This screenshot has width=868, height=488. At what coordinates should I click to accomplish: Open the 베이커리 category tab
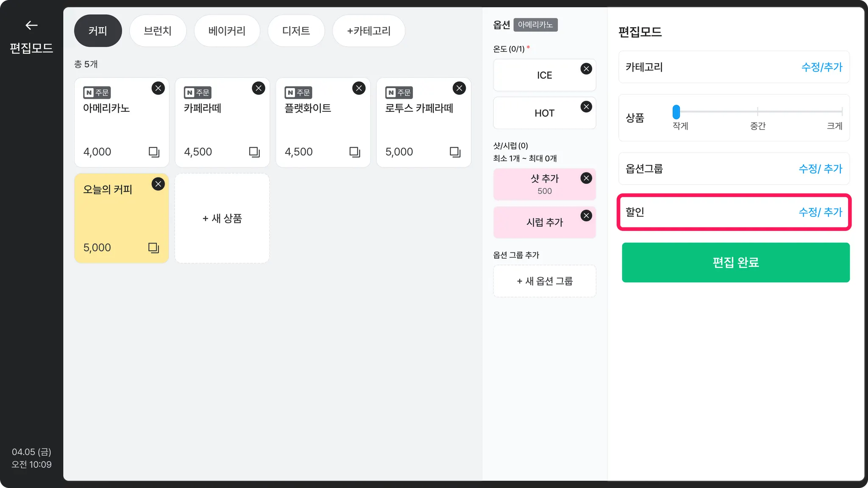tap(227, 31)
